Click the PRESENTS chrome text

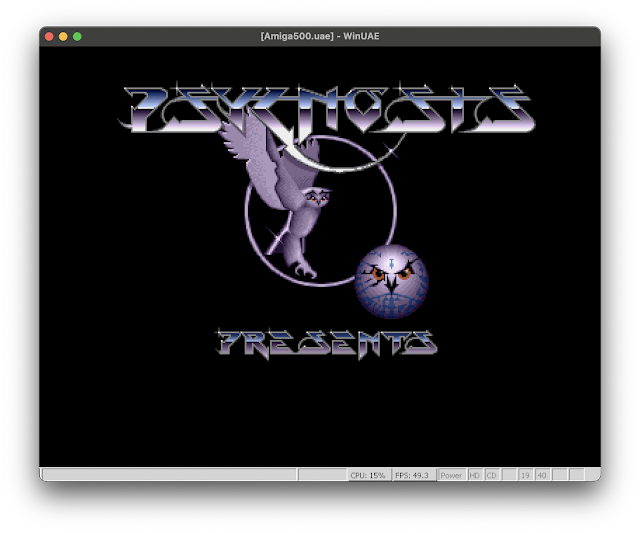[x=326, y=344]
